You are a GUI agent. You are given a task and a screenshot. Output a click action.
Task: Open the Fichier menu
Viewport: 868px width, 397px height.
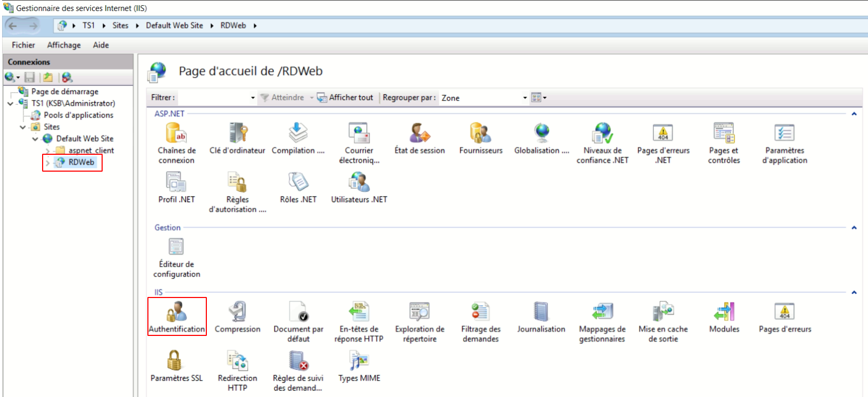pyautogui.click(x=23, y=45)
